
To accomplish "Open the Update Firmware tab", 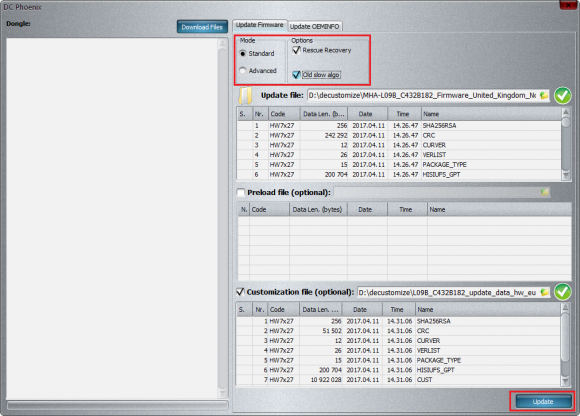I will click(x=260, y=25).
